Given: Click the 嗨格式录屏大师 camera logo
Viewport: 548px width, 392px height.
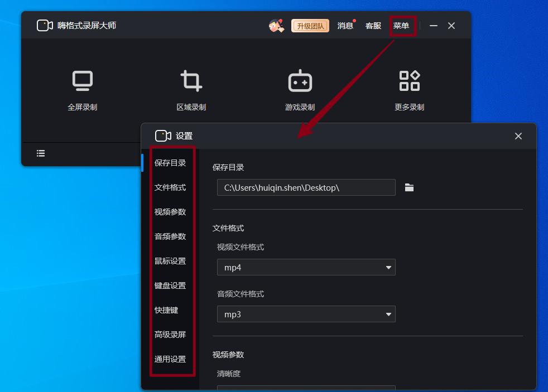Looking at the screenshot, I should pos(45,25).
